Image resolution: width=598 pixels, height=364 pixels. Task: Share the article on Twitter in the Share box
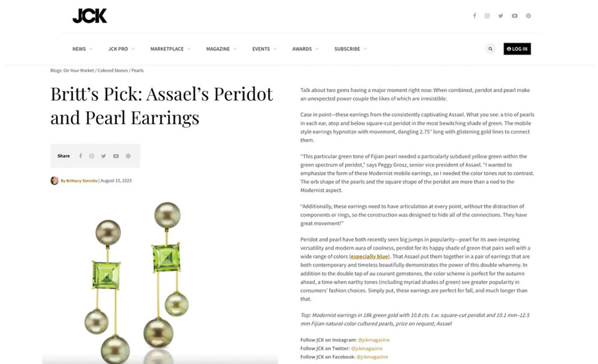pos(103,156)
